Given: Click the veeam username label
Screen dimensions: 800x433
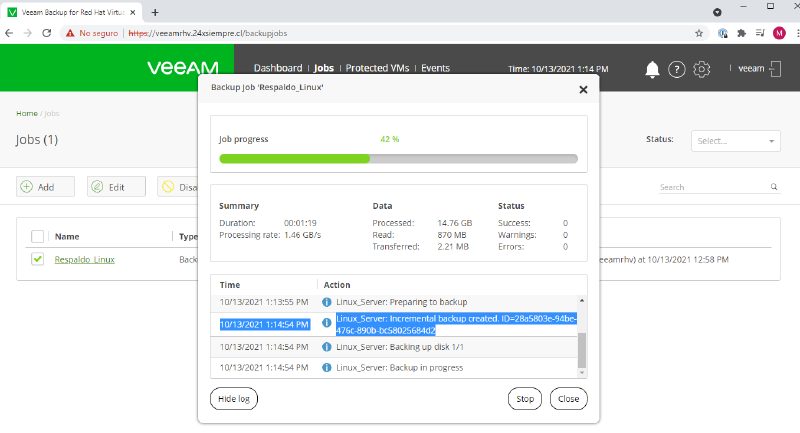Looking at the screenshot, I should [751, 68].
